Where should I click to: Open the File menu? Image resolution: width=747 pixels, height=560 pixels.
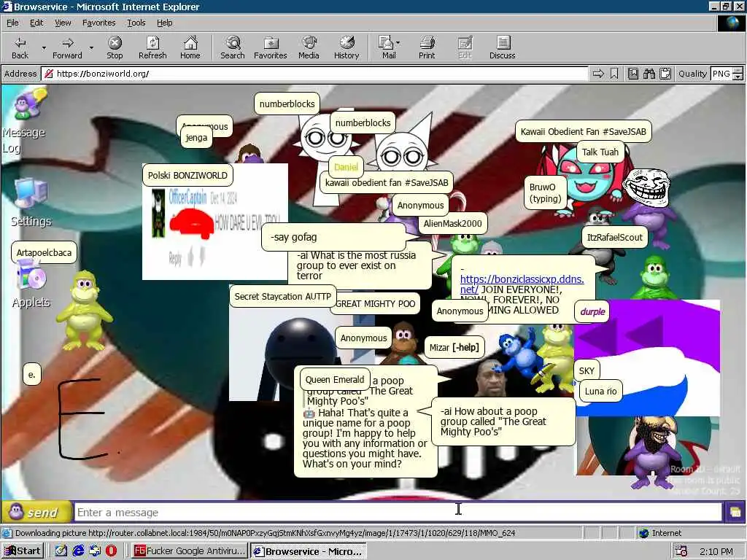(12, 23)
